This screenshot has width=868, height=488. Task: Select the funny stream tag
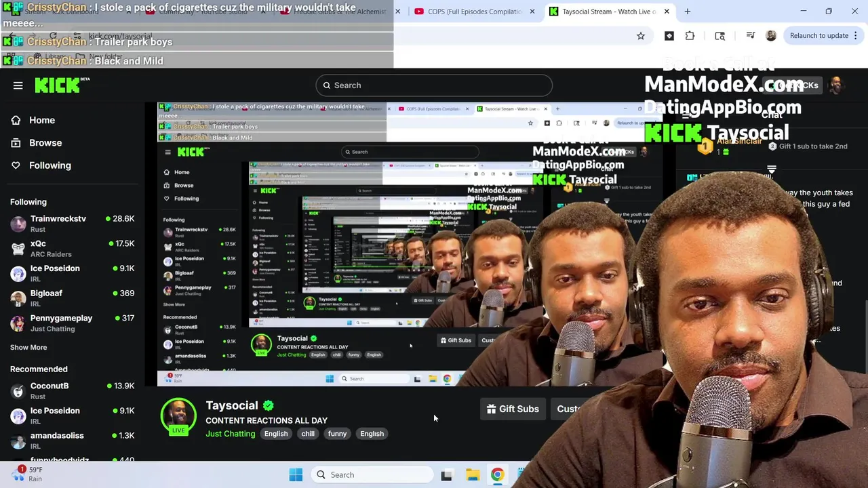tap(337, 434)
